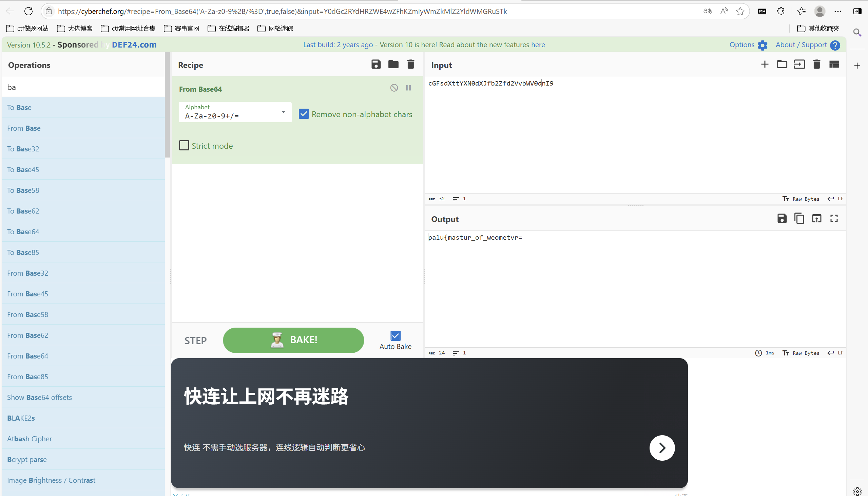Select the From Base58 operation
Viewport: 868px width, 496px height.
(83, 314)
